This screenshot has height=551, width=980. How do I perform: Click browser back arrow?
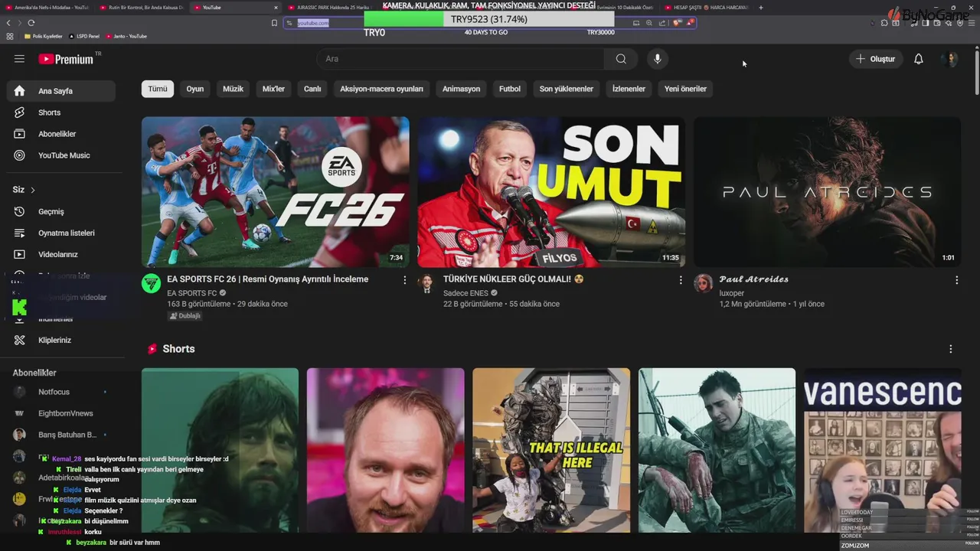pyautogui.click(x=8, y=23)
